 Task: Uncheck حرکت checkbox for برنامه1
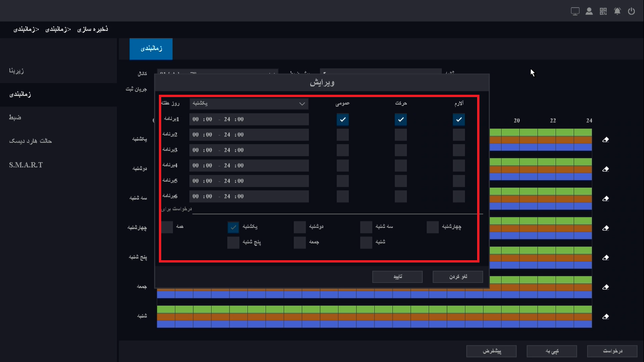401,120
